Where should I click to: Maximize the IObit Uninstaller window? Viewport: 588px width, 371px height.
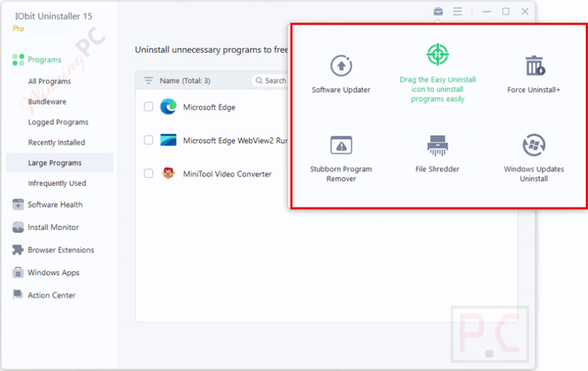pos(505,12)
